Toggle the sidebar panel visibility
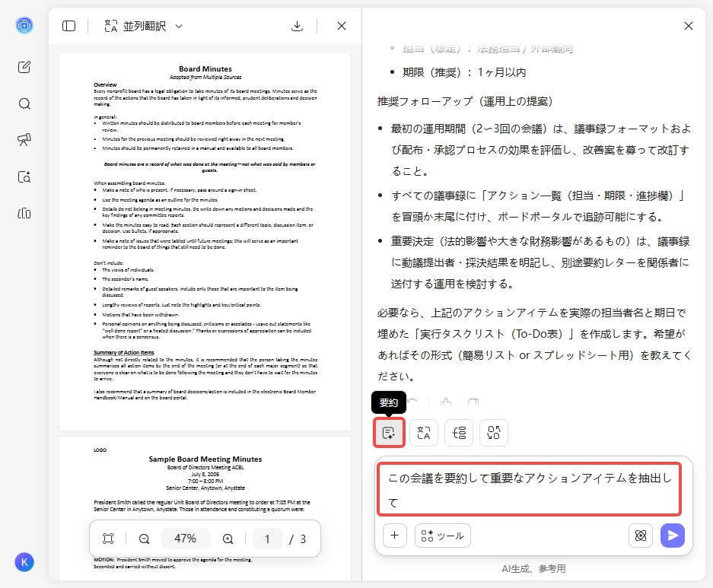 [68, 25]
